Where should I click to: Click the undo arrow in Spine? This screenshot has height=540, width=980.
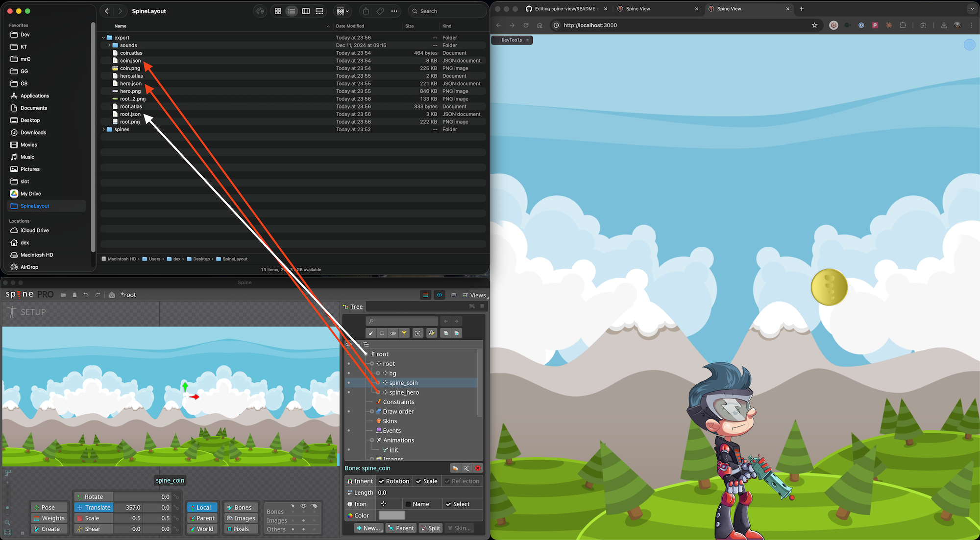point(86,295)
